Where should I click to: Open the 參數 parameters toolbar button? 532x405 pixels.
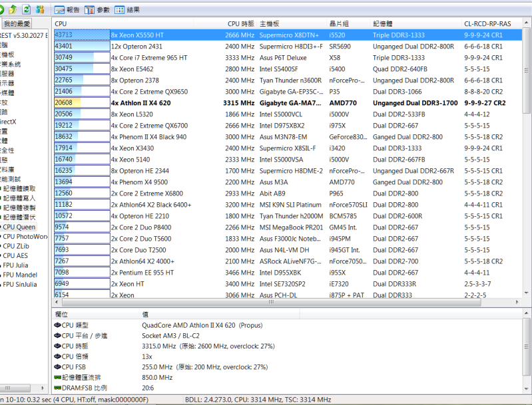pyautogui.click(x=97, y=10)
